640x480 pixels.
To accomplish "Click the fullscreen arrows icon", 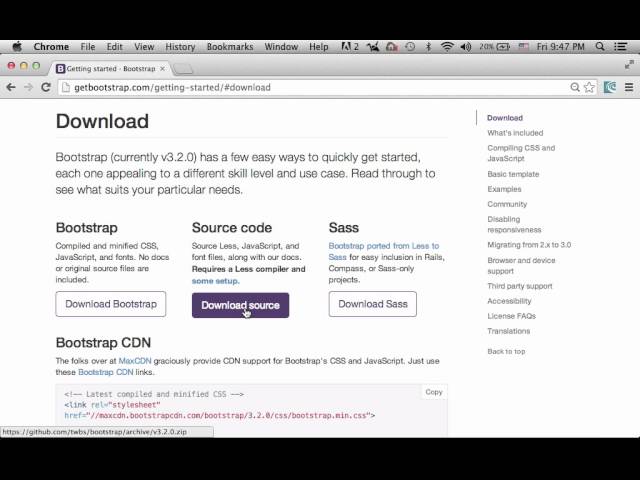I will click(x=629, y=64).
